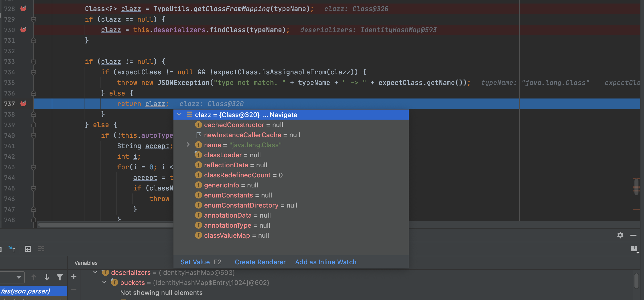The image size is (644, 300).
Task: Click Navigate link in clazz popup
Action: [283, 115]
